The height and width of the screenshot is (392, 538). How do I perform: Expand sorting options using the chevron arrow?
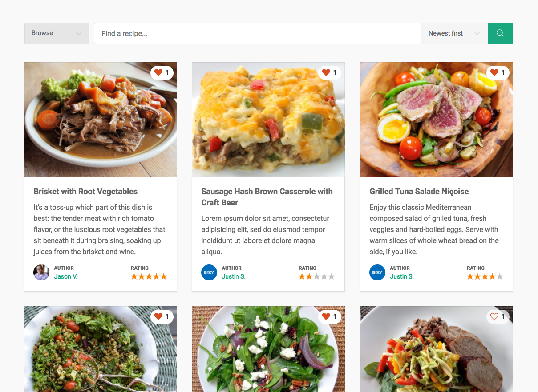point(477,33)
